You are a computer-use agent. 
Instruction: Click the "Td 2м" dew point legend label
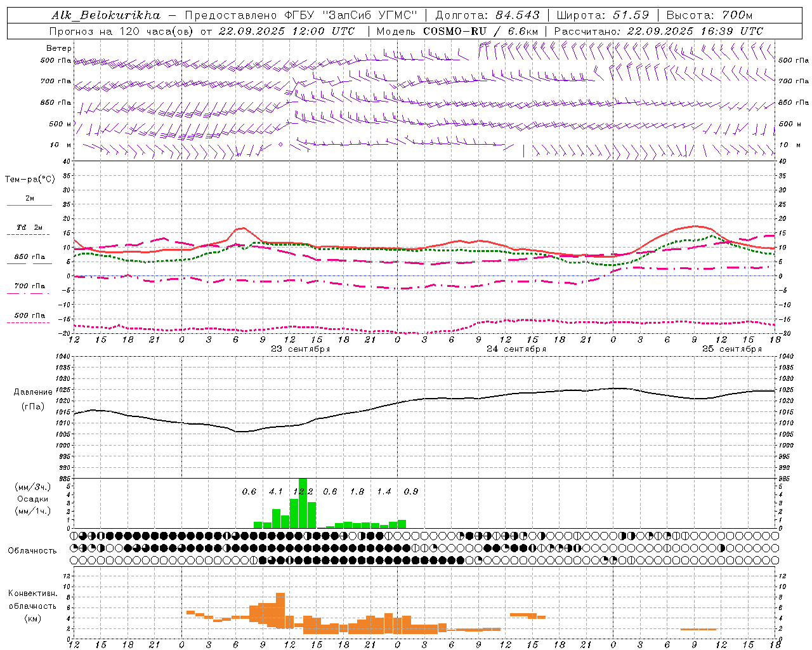point(29,227)
